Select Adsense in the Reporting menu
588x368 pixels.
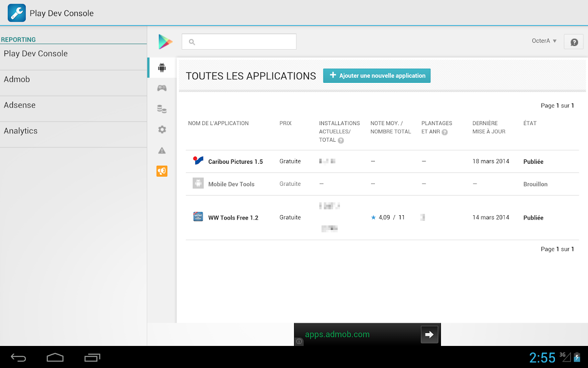coord(73,105)
